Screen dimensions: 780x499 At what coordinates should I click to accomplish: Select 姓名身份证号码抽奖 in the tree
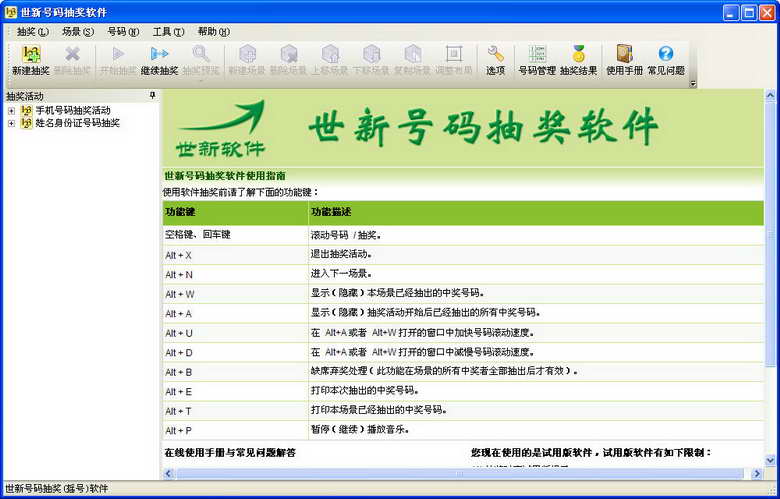[x=77, y=123]
